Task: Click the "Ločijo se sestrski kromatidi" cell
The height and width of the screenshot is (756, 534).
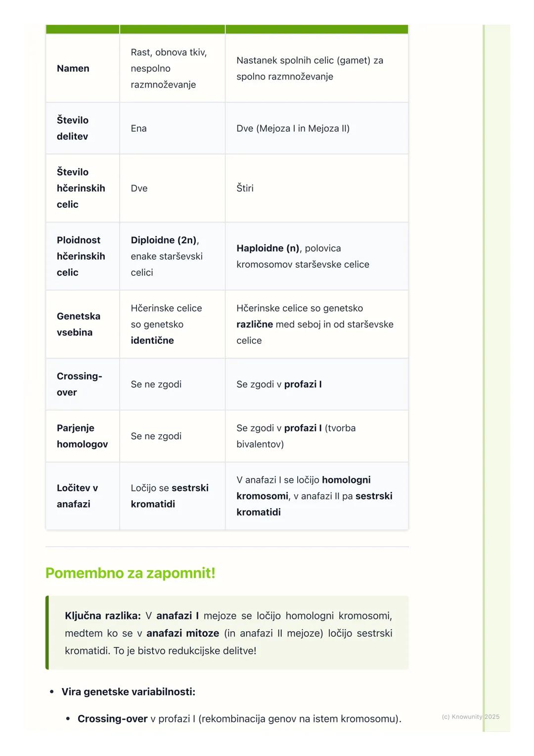Action: pos(170,496)
